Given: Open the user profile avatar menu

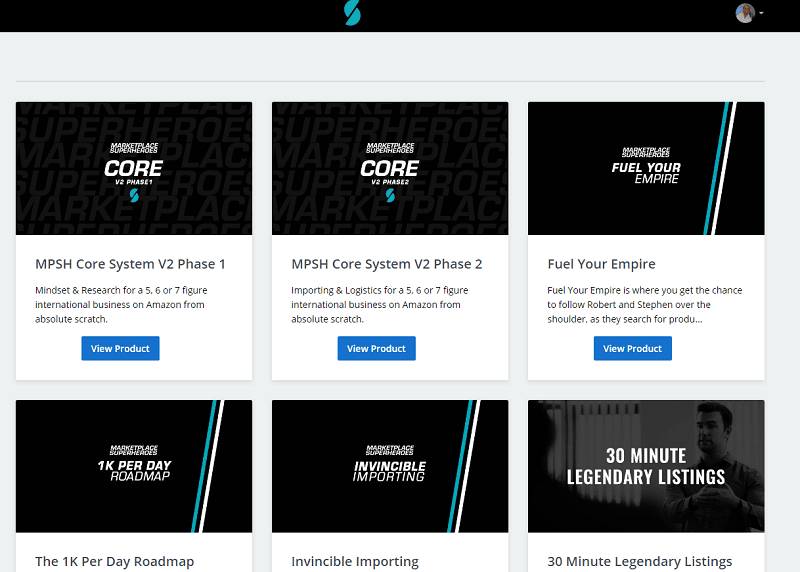Looking at the screenshot, I should [745, 13].
